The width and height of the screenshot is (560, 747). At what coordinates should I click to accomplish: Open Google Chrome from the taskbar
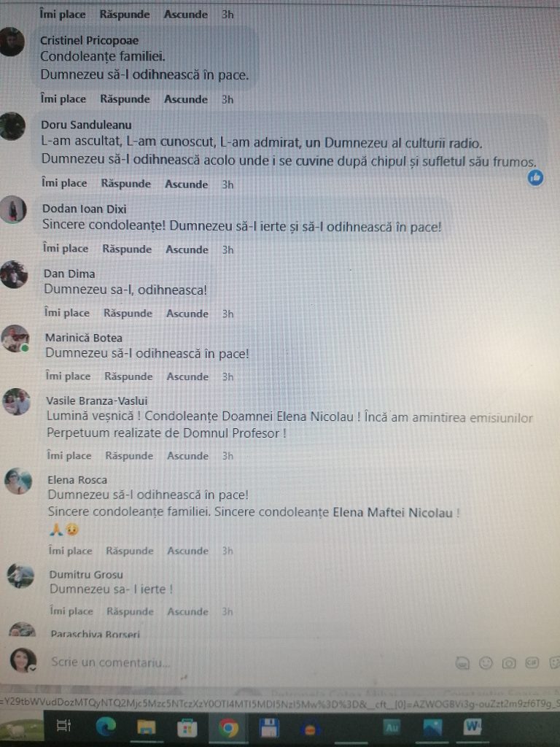pos(228,728)
